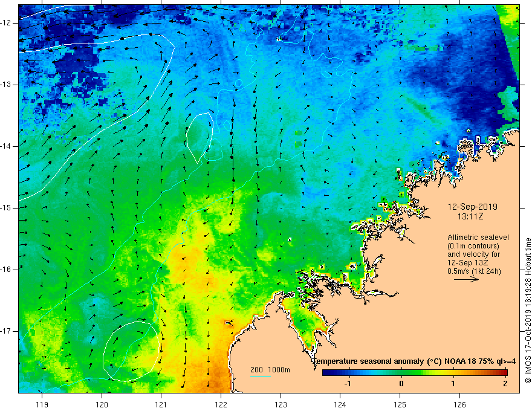Click the green zero region of color bar
This screenshot has height=411, width=532.
point(401,373)
